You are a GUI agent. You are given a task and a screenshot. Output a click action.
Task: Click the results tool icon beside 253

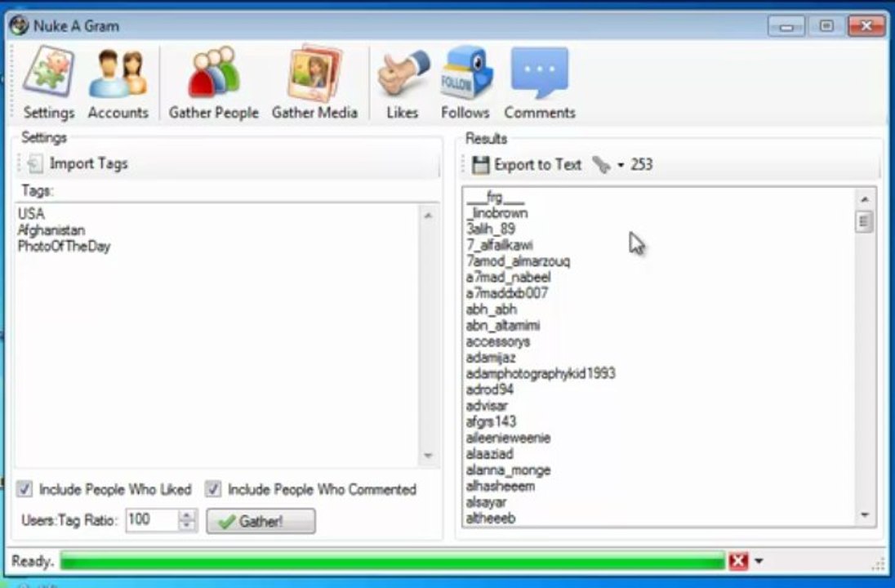[x=601, y=165]
